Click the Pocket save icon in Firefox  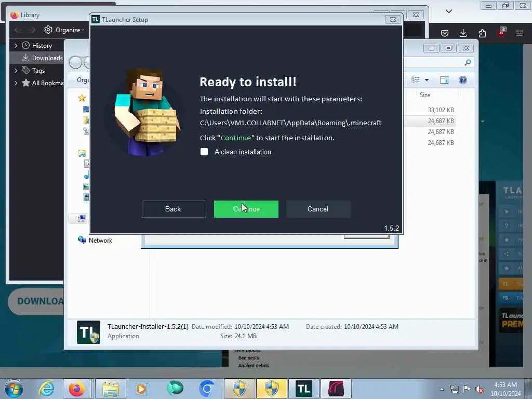tap(445, 33)
